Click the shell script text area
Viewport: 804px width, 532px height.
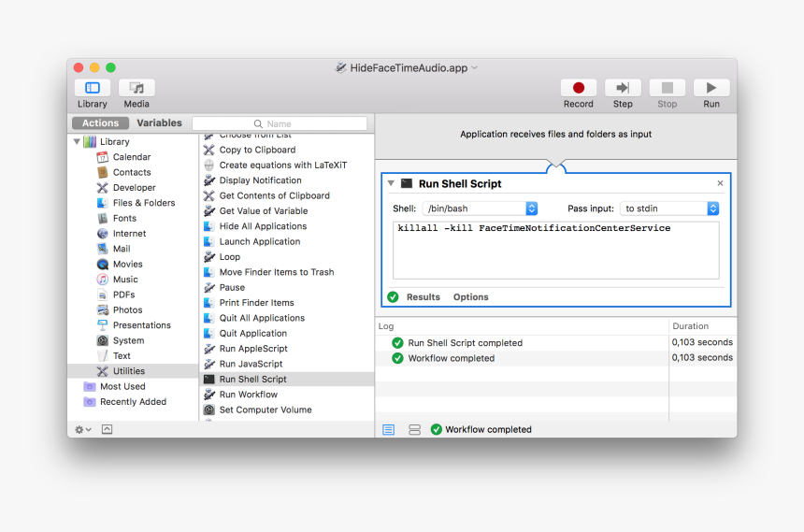556,251
